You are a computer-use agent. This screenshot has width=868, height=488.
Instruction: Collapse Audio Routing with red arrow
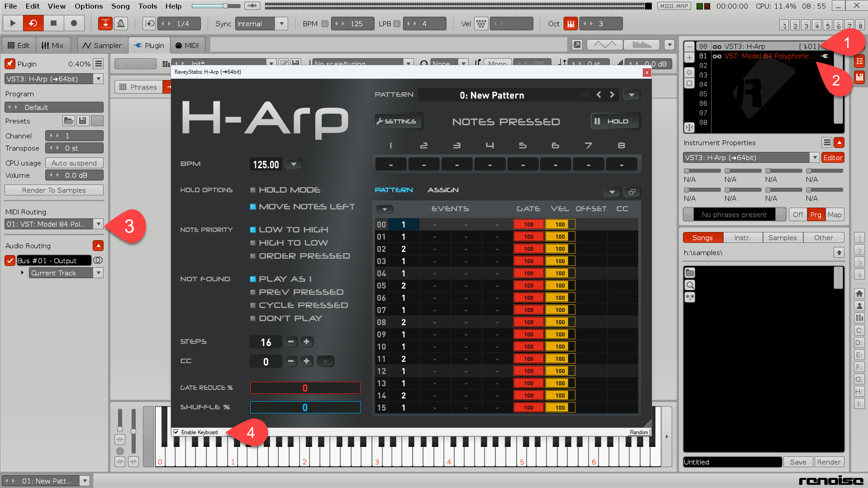tap(98, 246)
